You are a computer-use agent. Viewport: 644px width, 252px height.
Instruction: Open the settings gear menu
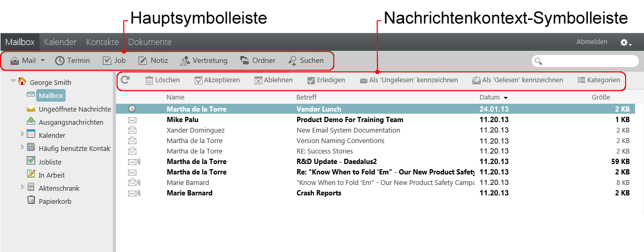click(625, 42)
